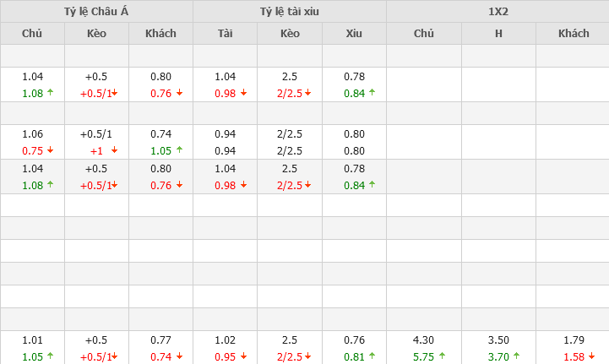Image resolution: width=609 pixels, height=364 pixels.
Task: Select the Tỷ lệ Châu Á header
Action: (x=96, y=11)
